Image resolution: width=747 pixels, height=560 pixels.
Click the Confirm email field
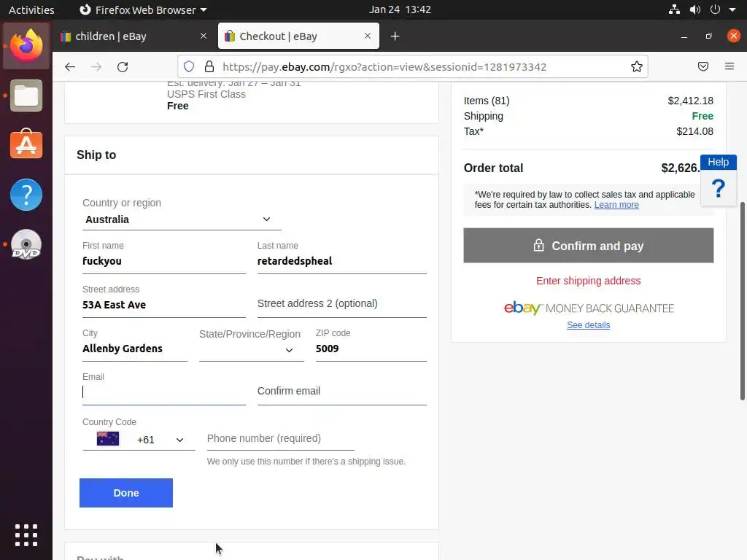click(341, 392)
